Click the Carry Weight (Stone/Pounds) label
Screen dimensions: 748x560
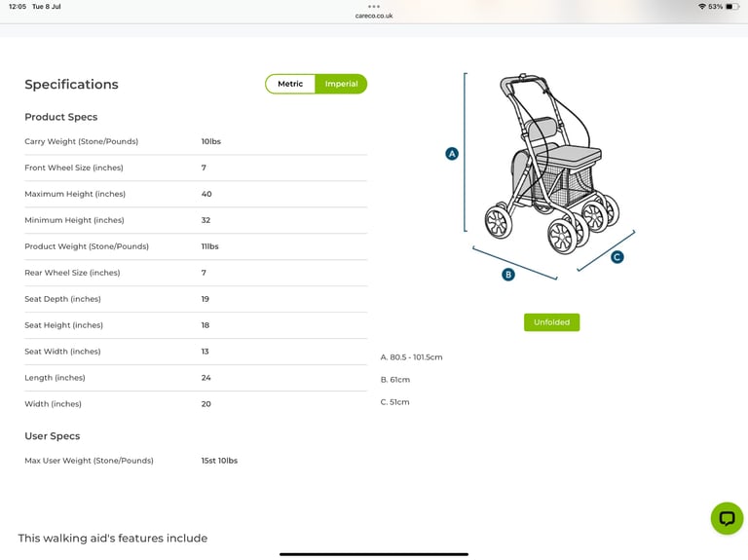tap(82, 141)
